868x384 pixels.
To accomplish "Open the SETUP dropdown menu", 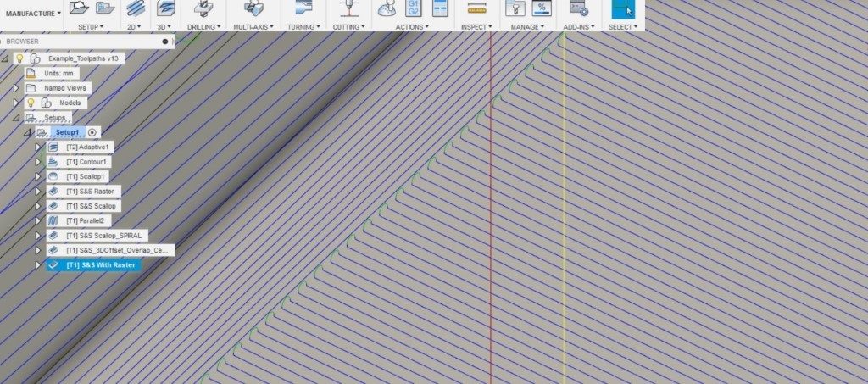I will tap(91, 26).
